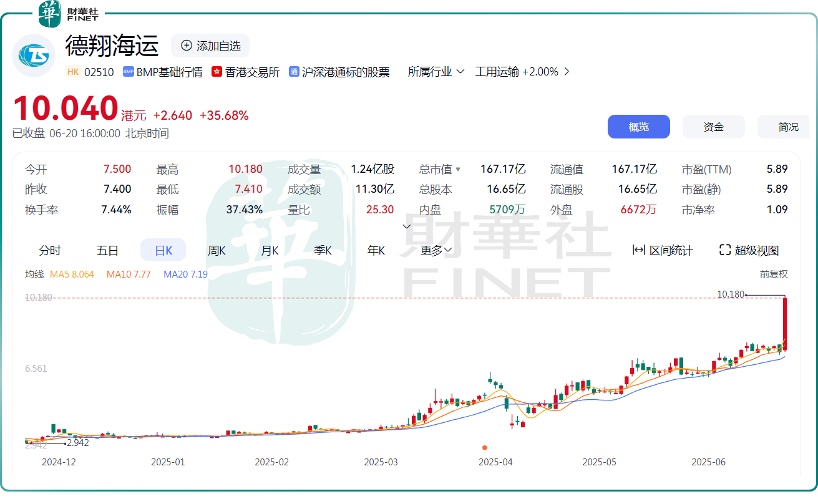
Task: Click the 沪深港通标的股票 link
Action: tap(346, 72)
